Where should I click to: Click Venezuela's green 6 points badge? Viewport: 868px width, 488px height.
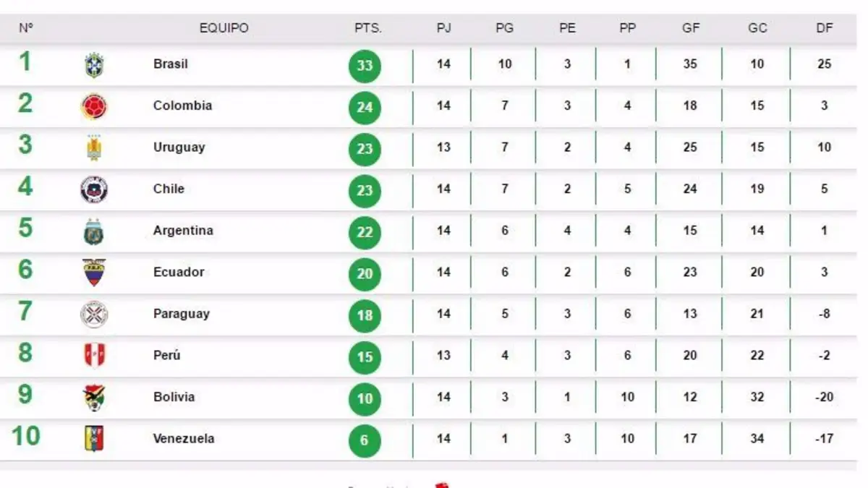[x=365, y=441]
